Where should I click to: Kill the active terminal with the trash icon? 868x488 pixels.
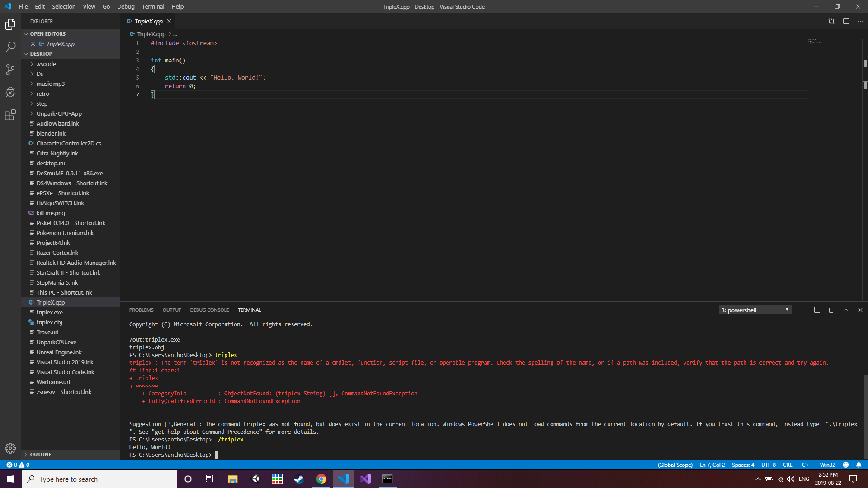click(x=831, y=310)
